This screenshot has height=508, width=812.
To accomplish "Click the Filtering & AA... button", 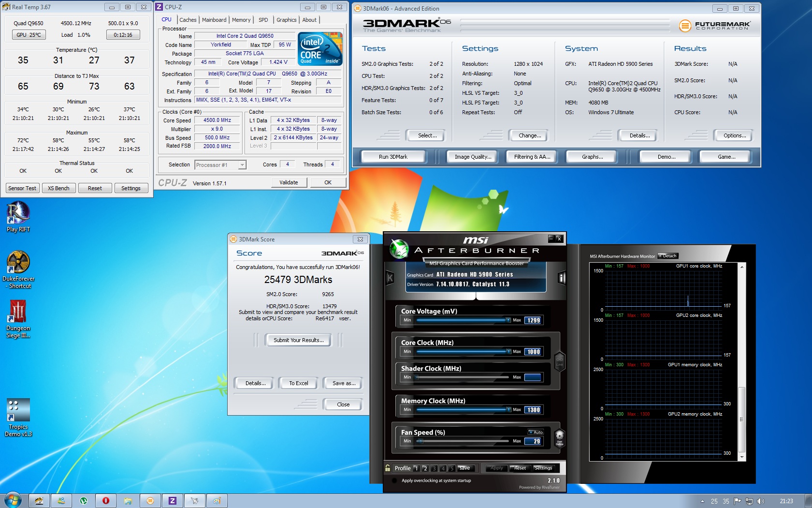I will pyautogui.click(x=532, y=157).
